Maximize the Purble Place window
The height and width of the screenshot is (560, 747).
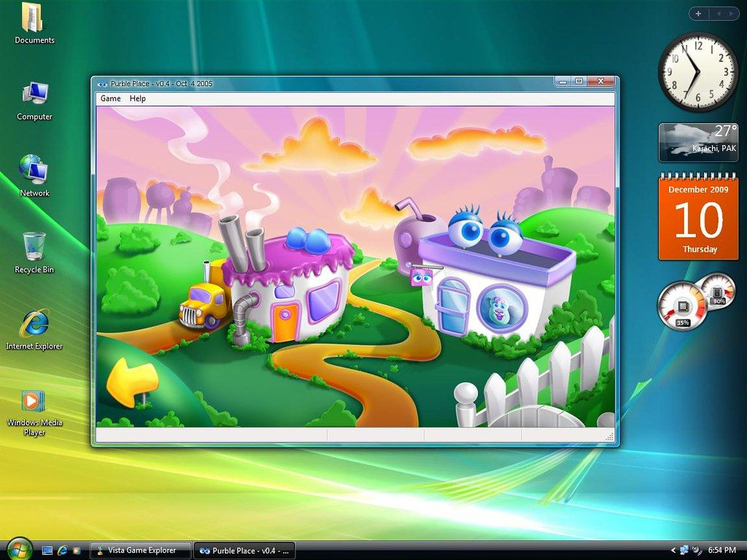pyautogui.click(x=578, y=82)
